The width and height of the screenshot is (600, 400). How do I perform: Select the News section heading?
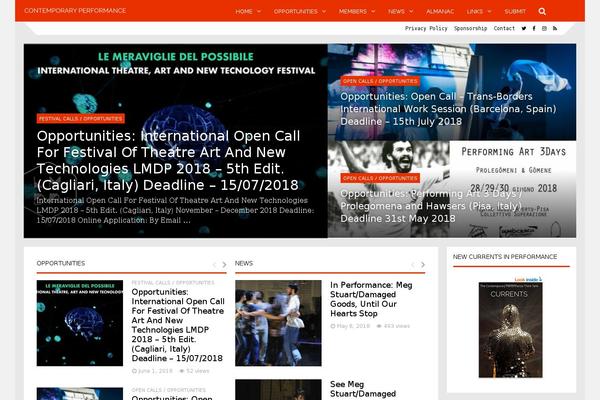[244, 263]
